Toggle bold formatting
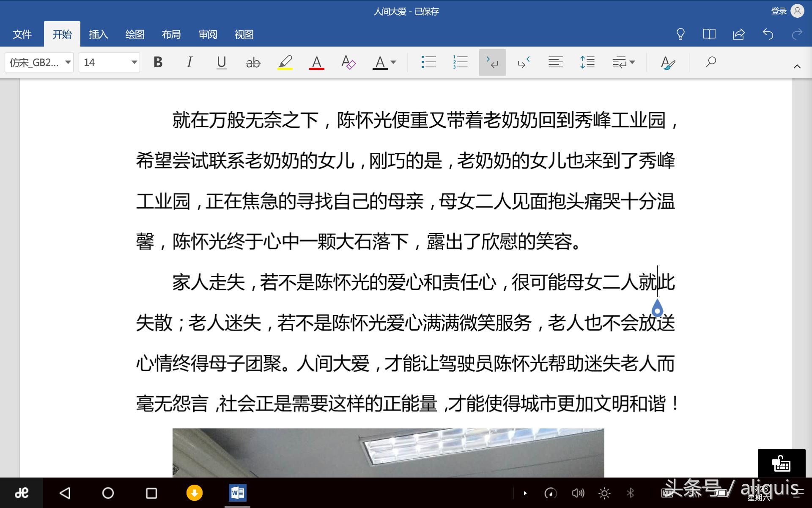This screenshot has width=812, height=508. [x=158, y=62]
